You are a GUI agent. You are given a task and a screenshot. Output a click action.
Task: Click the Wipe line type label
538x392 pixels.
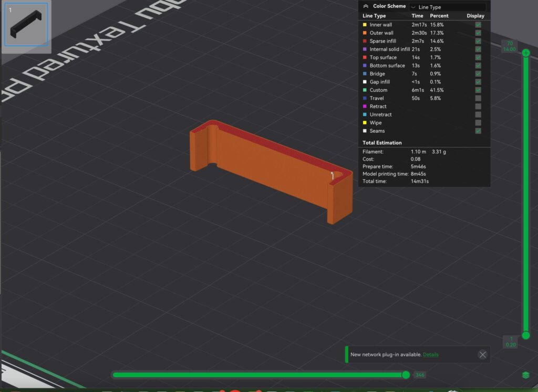point(376,123)
